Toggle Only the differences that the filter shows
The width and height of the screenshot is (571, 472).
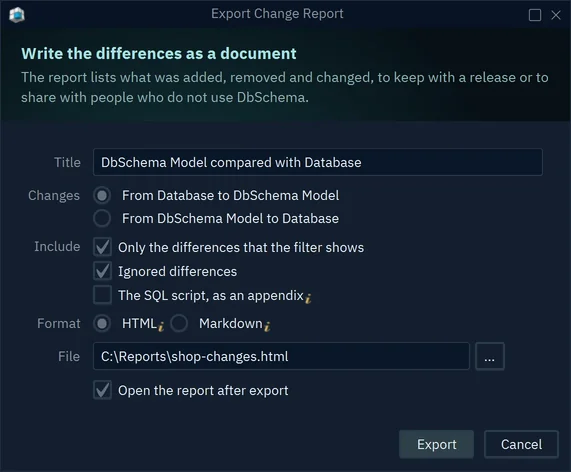coord(102,247)
